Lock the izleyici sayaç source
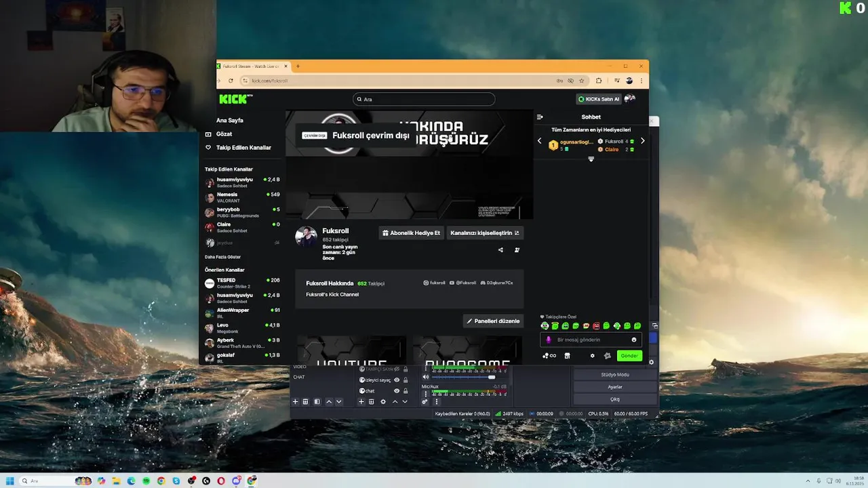 (406, 380)
